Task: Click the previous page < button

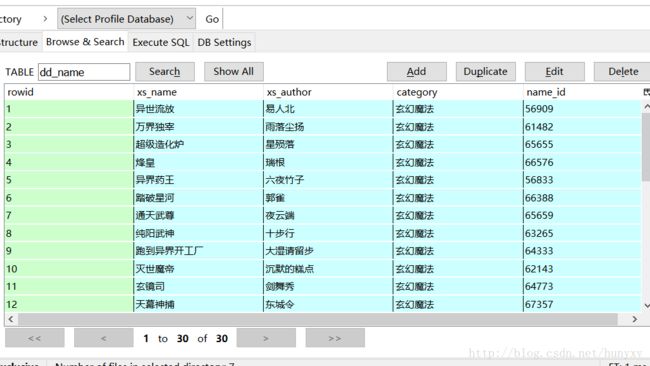Action: (104, 338)
